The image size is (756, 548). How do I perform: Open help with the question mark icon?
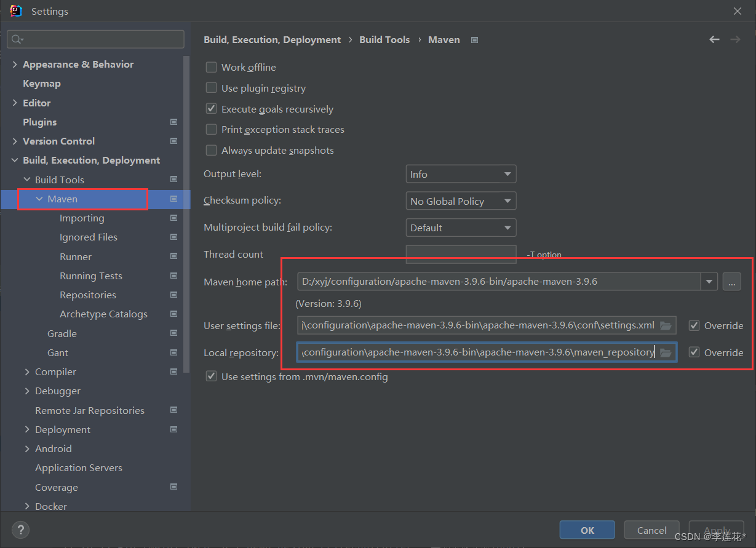[x=20, y=530]
